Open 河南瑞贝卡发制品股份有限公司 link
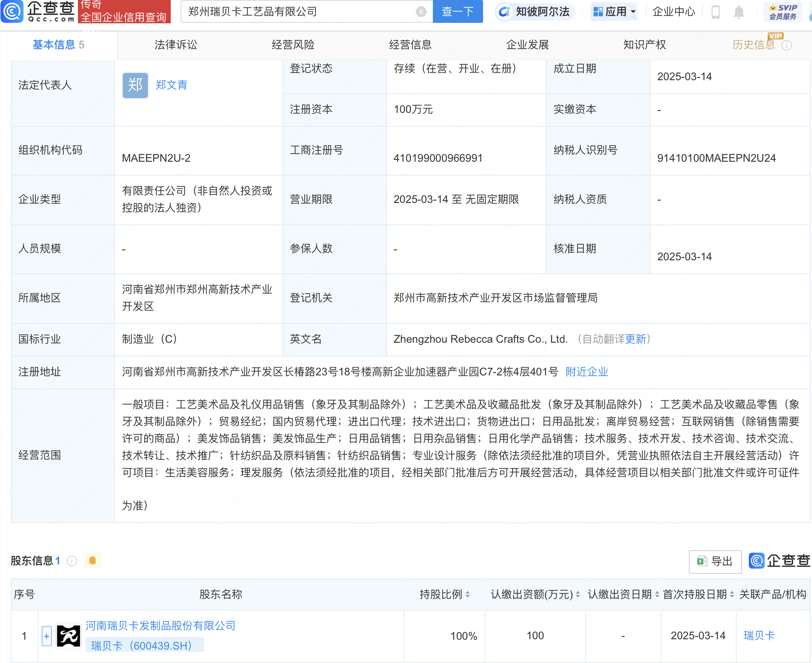Screen dimensions: 812x663 160,626
